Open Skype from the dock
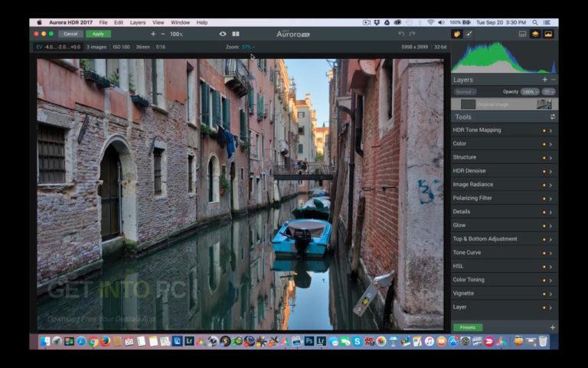The width and height of the screenshot is (588, 368). point(357,341)
